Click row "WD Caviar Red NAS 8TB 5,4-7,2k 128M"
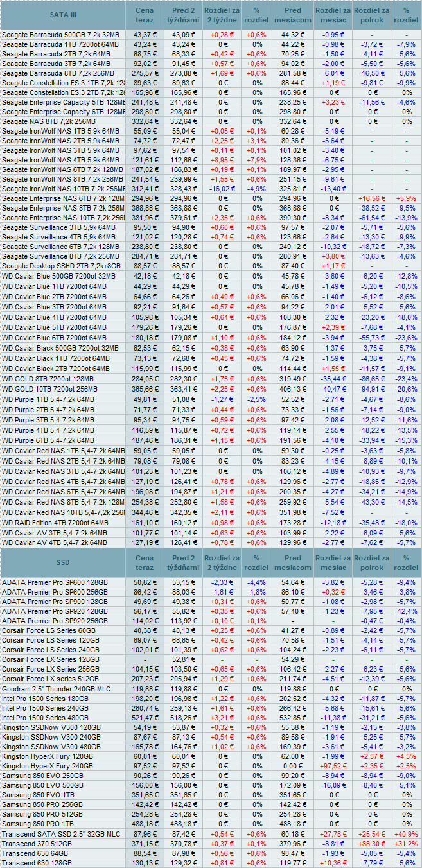 coord(211,501)
